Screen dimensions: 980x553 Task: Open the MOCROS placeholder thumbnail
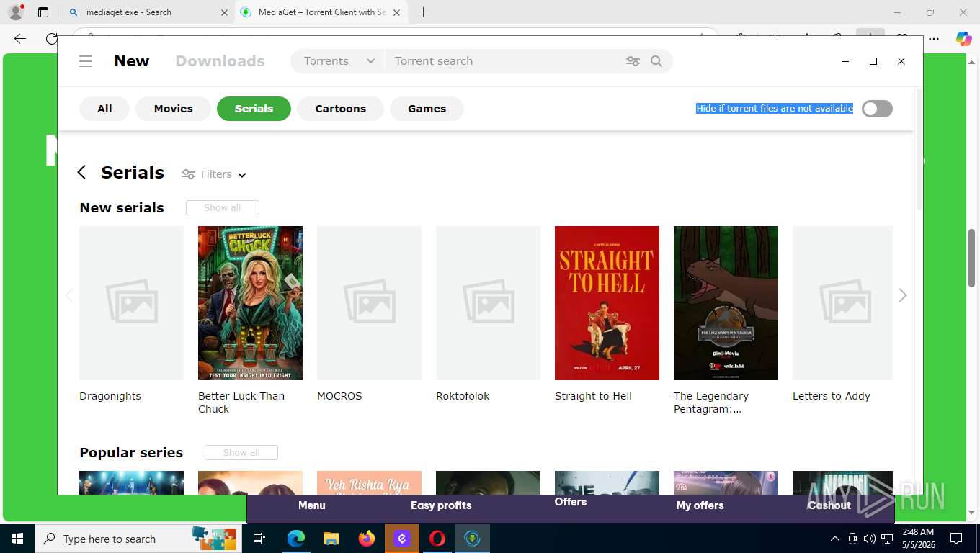point(369,303)
